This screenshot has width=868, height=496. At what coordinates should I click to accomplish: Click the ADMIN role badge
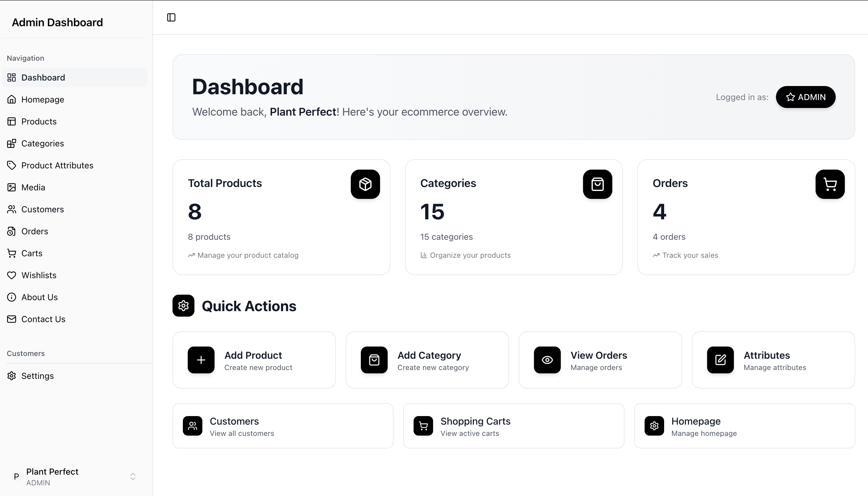[x=806, y=97]
